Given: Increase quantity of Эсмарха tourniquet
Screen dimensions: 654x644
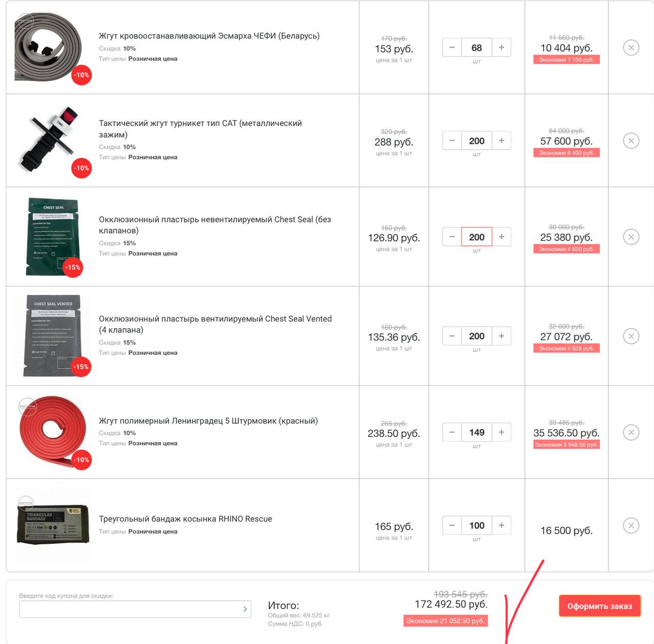Looking at the screenshot, I should (x=501, y=48).
